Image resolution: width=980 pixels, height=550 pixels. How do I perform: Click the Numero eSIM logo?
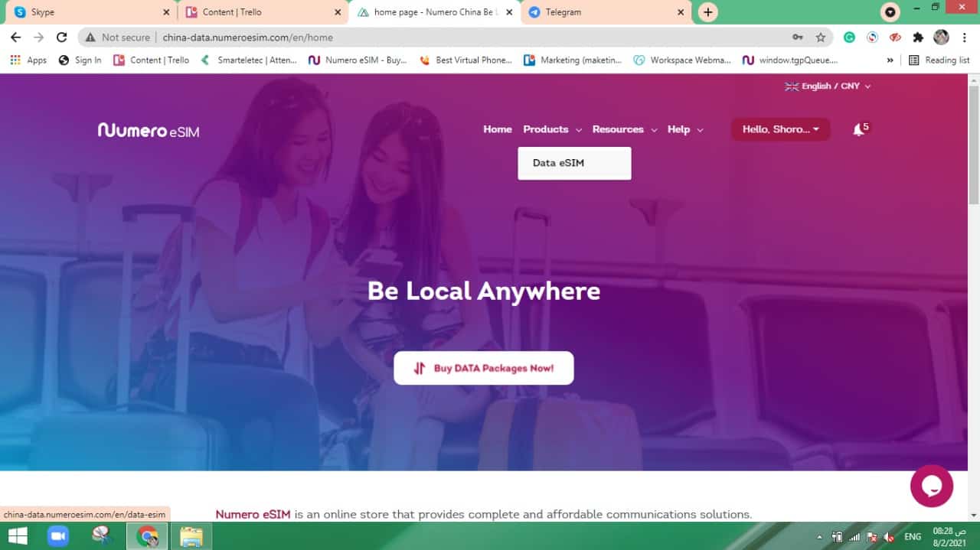point(149,130)
